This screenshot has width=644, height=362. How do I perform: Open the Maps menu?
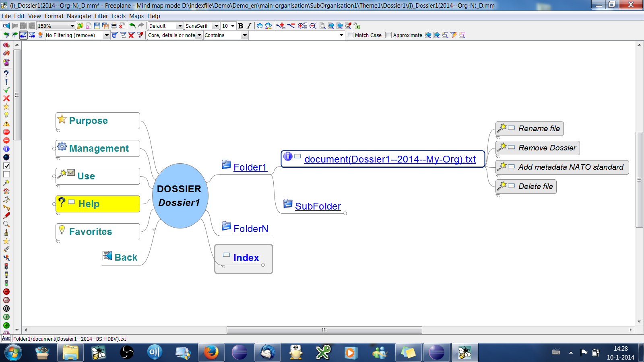point(136,16)
